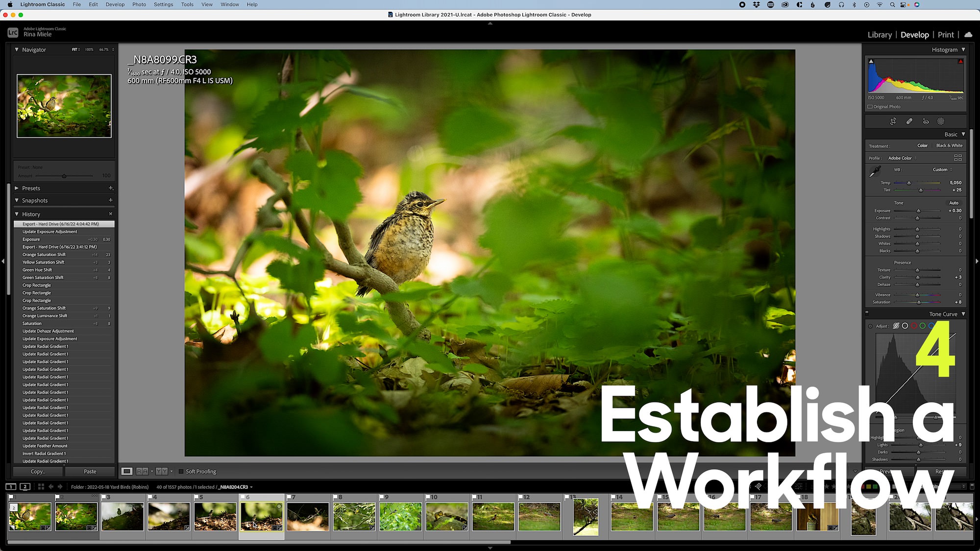Toggle the Original Photo checkbox
The height and width of the screenshot is (551, 980).
click(870, 107)
